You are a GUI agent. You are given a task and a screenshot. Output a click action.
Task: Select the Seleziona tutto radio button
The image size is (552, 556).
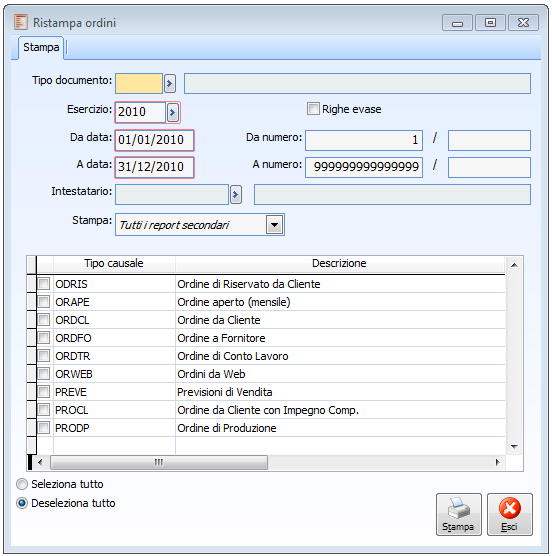point(22,484)
